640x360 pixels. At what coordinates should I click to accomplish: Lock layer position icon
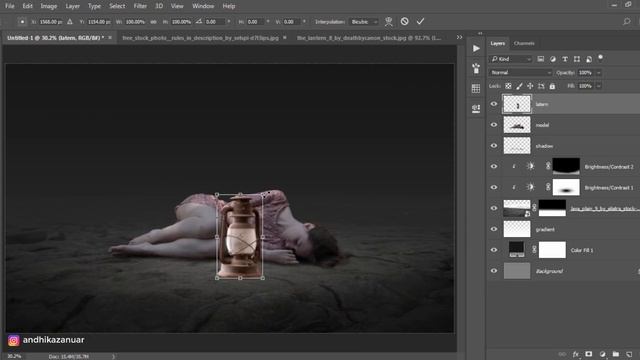[x=530, y=86]
